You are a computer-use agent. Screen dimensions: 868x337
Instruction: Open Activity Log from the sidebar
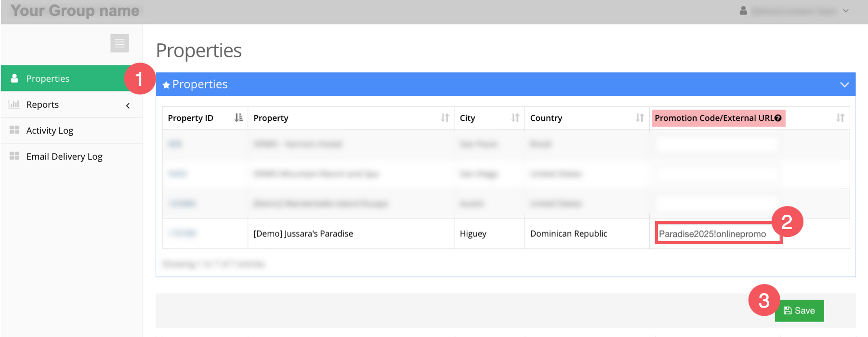tap(50, 130)
